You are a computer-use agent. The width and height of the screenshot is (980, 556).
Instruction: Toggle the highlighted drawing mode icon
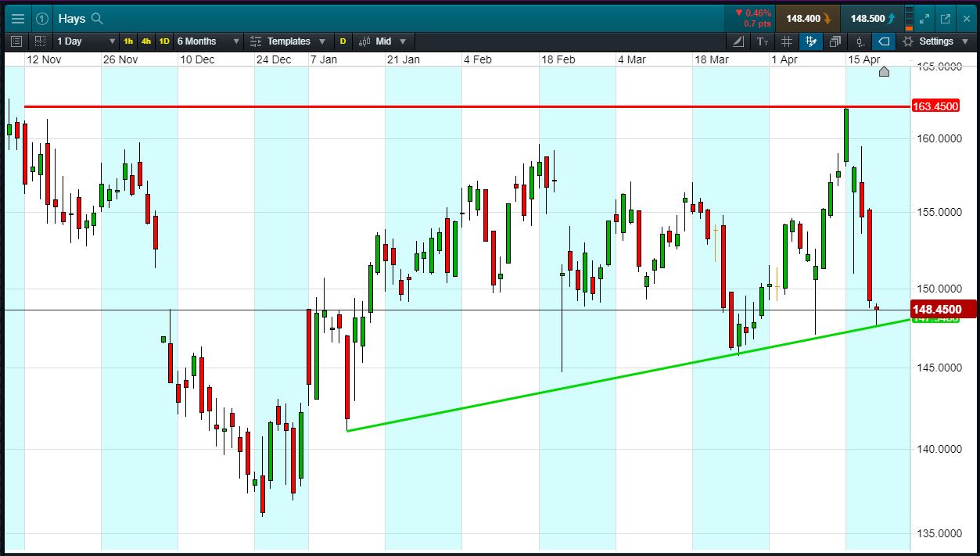[811, 41]
